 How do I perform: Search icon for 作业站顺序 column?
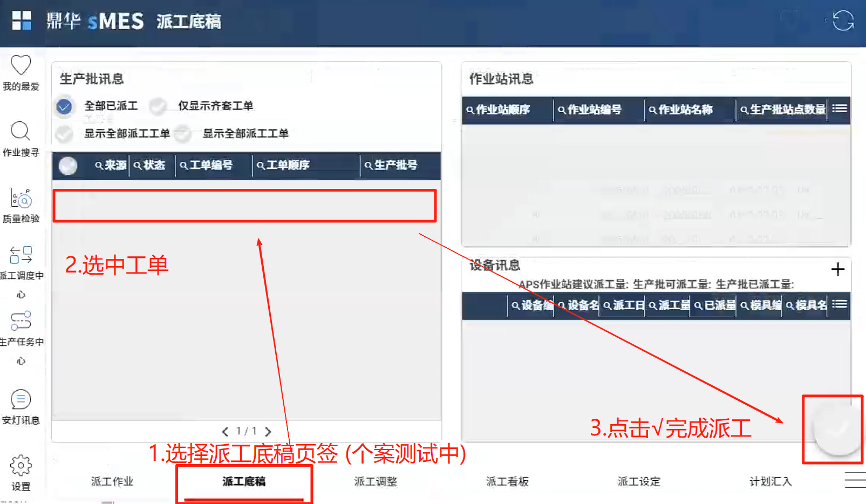[x=470, y=110]
